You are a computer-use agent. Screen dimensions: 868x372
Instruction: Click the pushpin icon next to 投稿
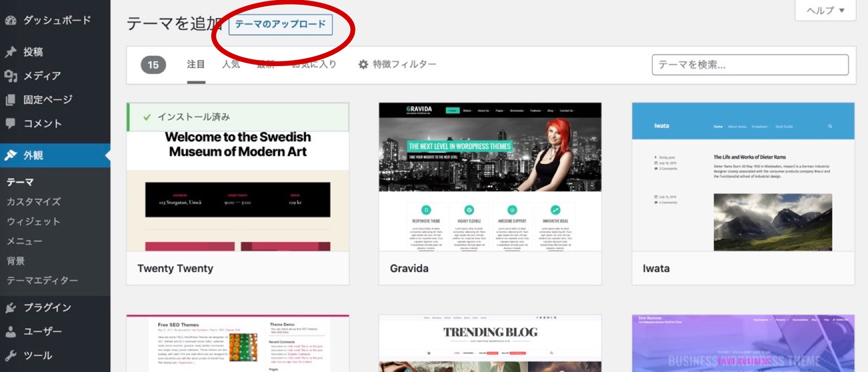tap(10, 52)
